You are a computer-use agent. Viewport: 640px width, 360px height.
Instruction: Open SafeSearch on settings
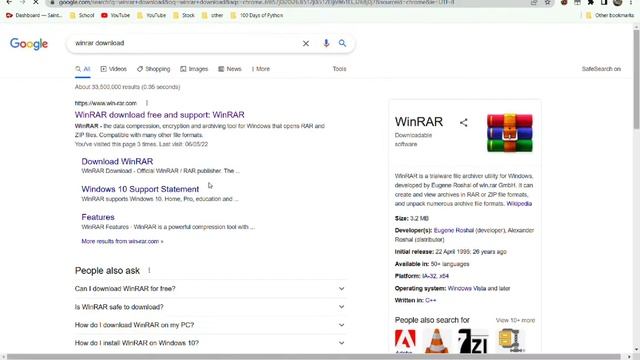(x=601, y=69)
